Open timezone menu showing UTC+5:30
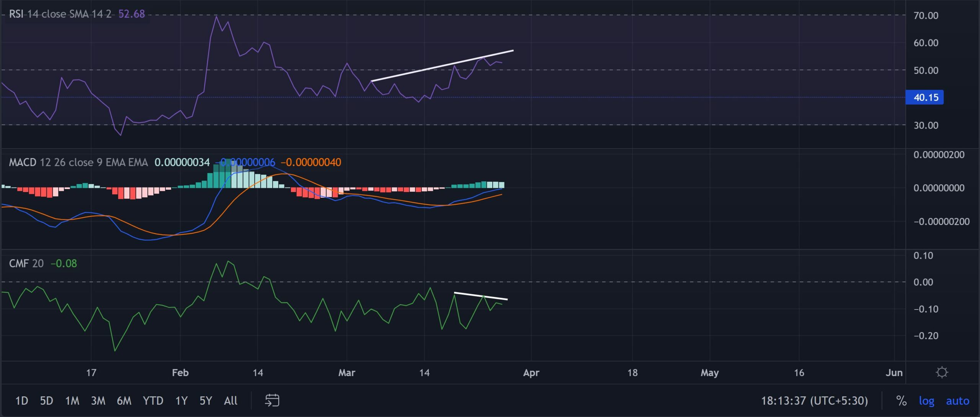Viewport: 980px width, 417px height. (814, 401)
